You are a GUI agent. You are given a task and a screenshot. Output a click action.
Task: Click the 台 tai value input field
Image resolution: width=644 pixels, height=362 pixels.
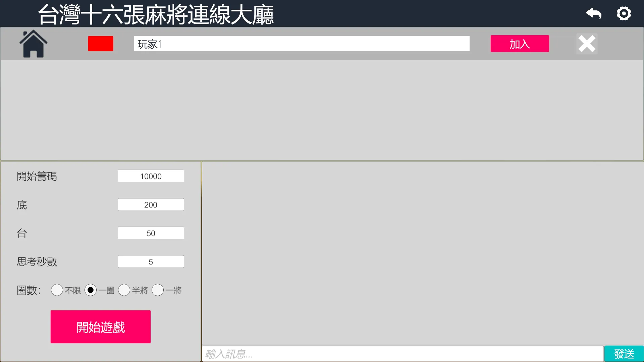(151, 233)
